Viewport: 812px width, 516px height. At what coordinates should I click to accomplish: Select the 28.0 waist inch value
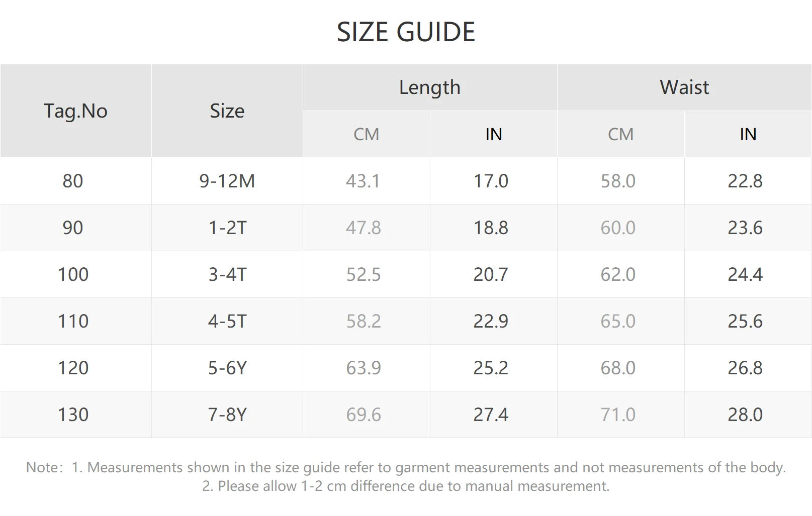point(745,415)
